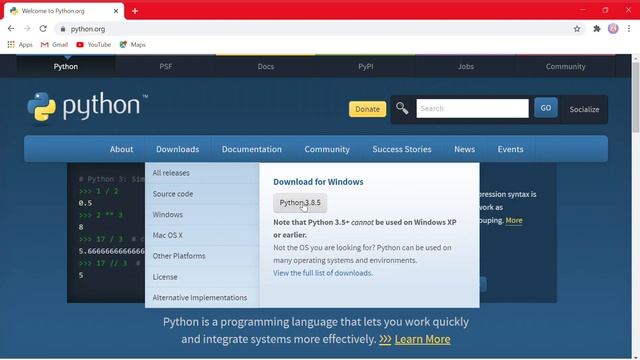Select the Jobs top meta tab
Screen dimensions: 640x360
tap(466, 66)
